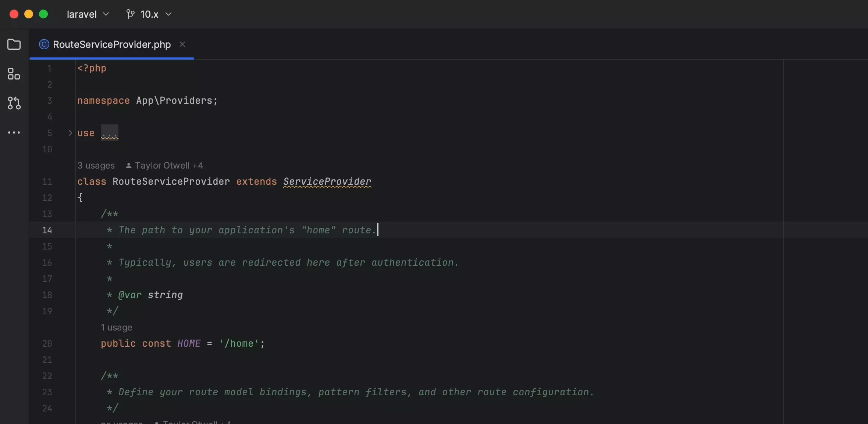Viewport: 868px width, 424px height.
Task: Open the Pull Requests tool window
Action: click(14, 103)
